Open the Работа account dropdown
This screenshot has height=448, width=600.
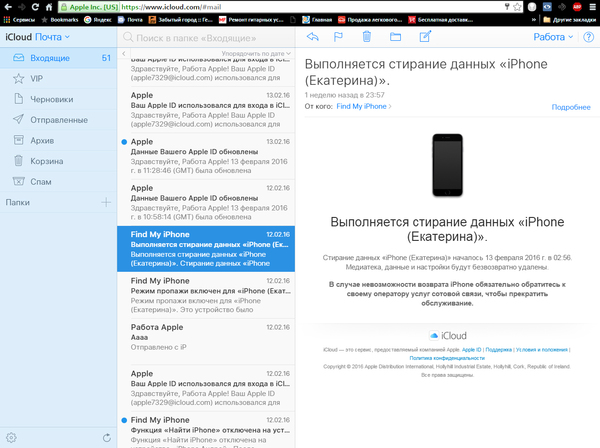click(x=552, y=37)
